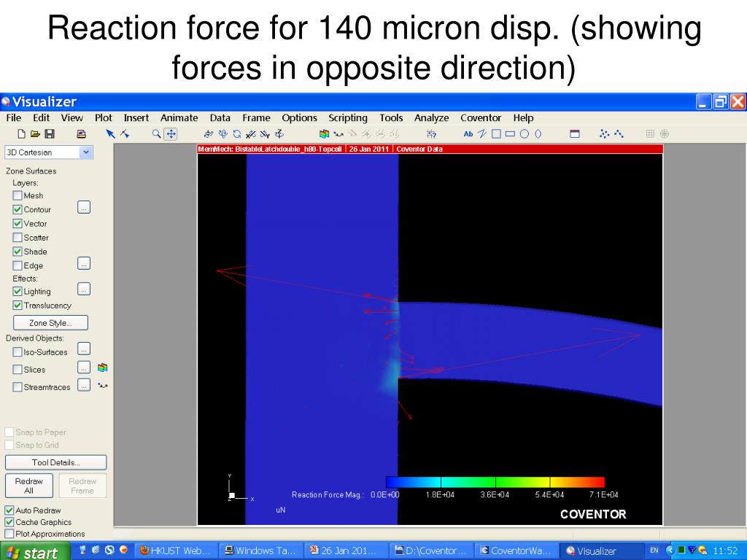Screen dimensions: 747x560
Task: Select the polyline drawing tool
Action: tap(482, 134)
